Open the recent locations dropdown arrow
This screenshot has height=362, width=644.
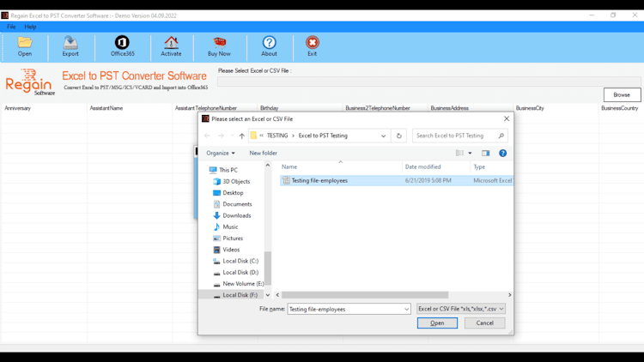232,136
